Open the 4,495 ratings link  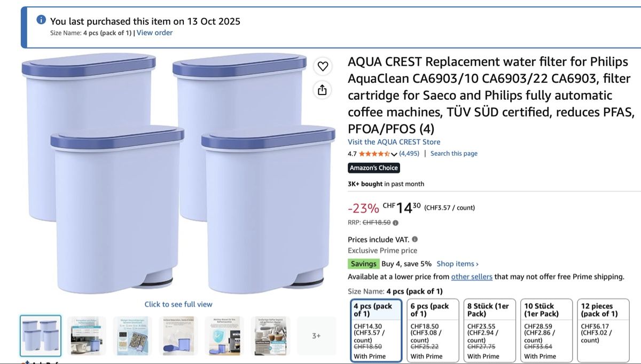pyautogui.click(x=409, y=154)
